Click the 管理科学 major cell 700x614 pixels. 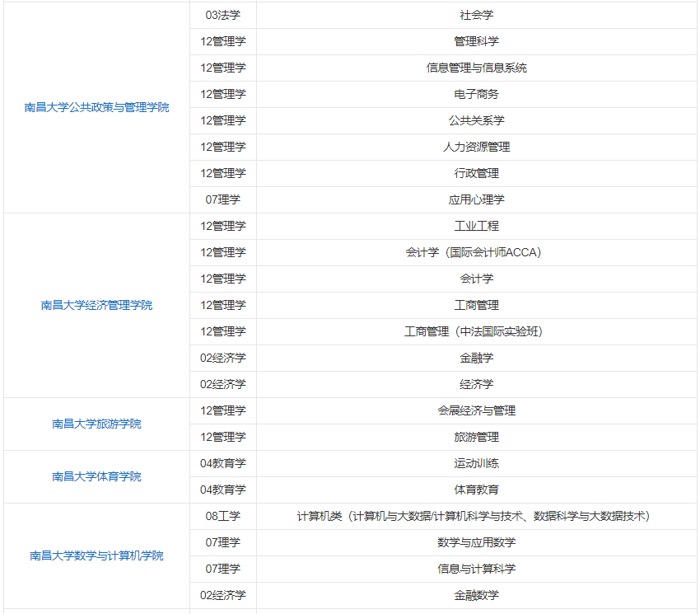[x=476, y=41]
